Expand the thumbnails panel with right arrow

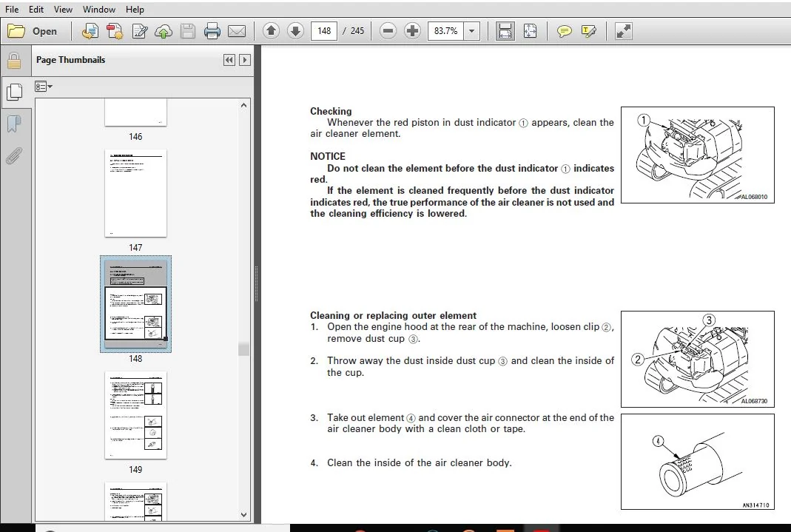[245, 60]
